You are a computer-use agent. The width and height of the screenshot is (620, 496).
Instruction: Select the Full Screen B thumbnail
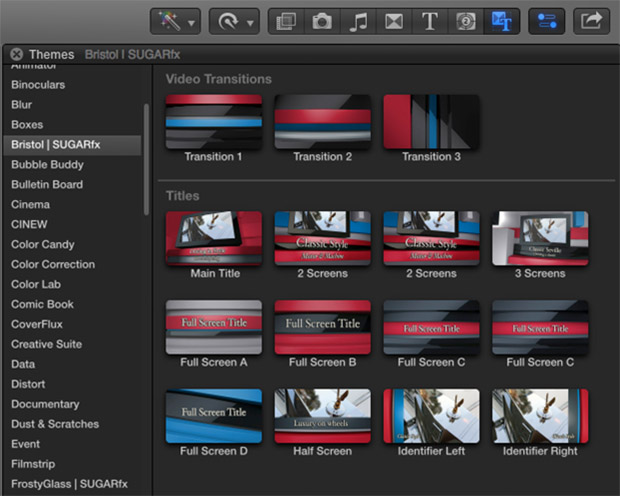tap(323, 327)
